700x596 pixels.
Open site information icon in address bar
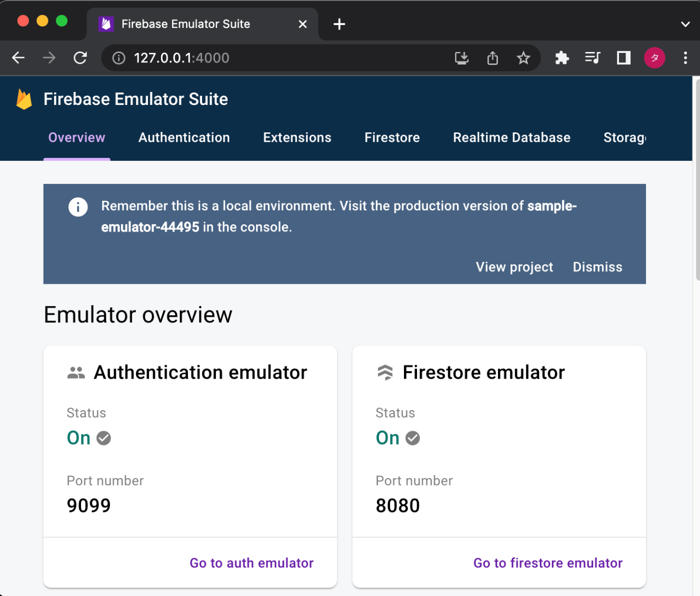pos(118,58)
